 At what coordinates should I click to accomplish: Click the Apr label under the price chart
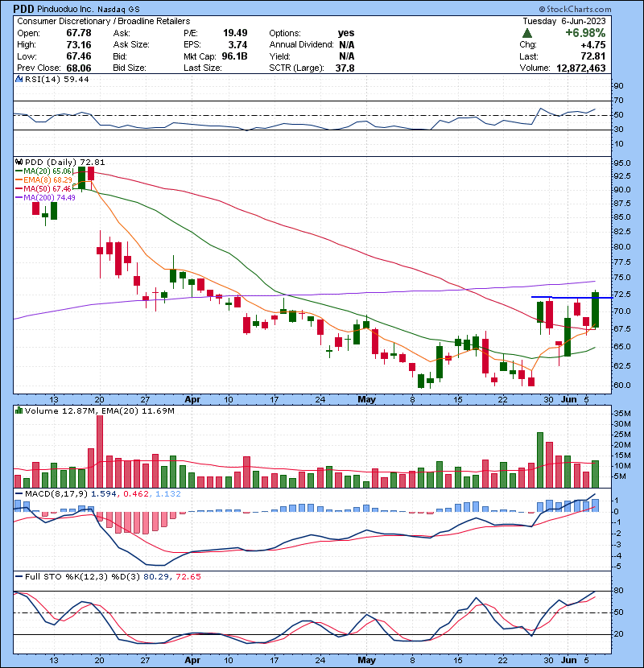192,400
